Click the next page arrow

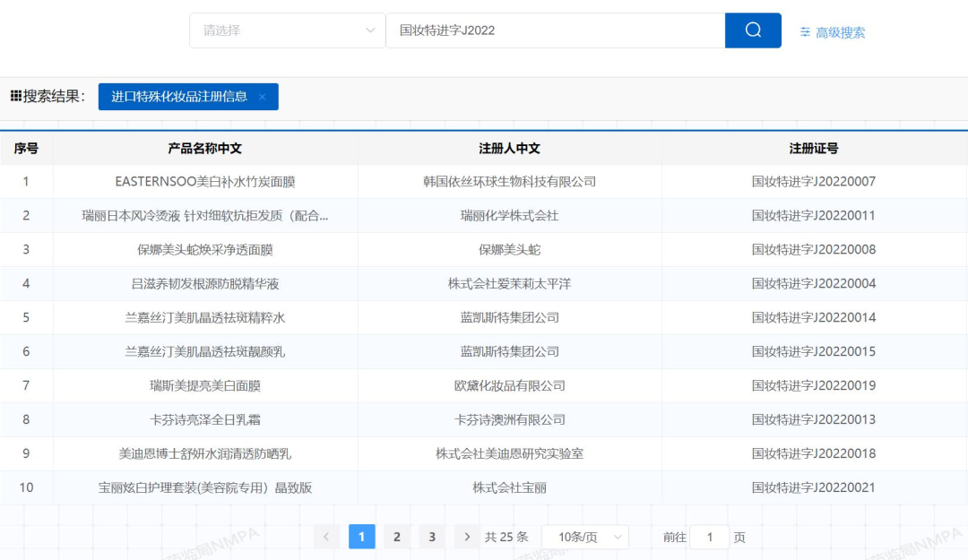tap(467, 538)
